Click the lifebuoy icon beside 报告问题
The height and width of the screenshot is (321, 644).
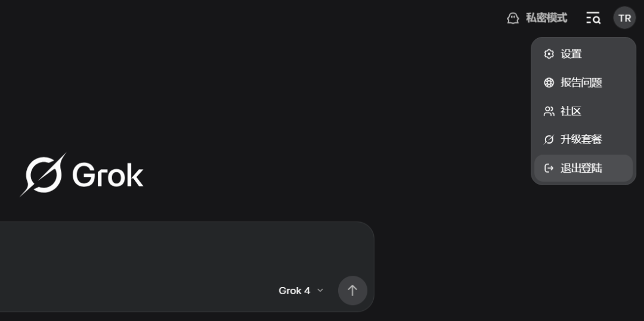tap(549, 83)
